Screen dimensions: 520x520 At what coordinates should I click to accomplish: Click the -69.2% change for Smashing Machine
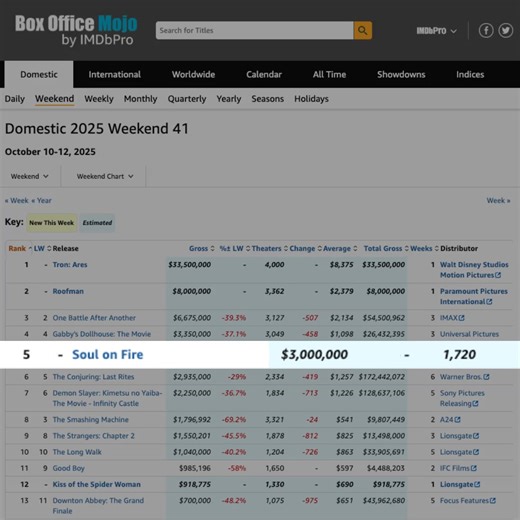click(x=234, y=420)
